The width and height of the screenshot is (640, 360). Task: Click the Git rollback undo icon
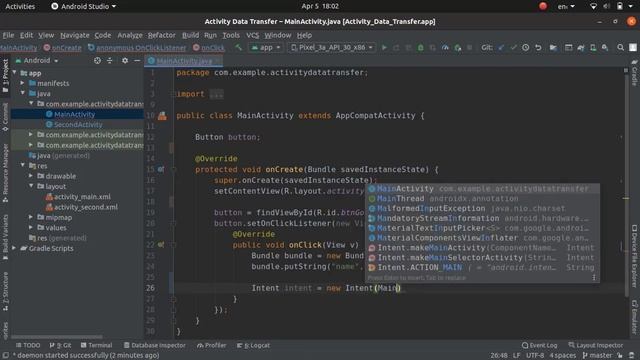pyautogui.click(x=538, y=47)
